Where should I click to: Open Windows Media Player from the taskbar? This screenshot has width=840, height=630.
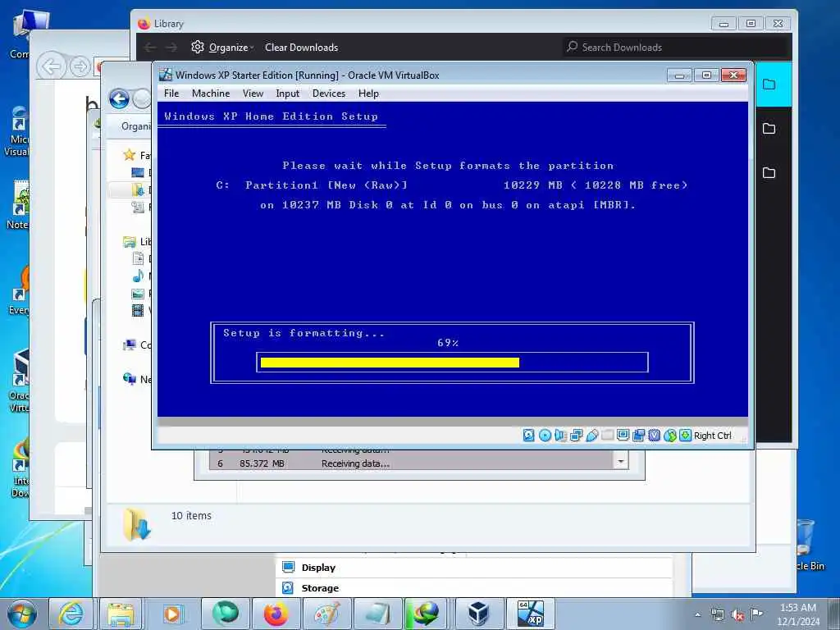click(172, 614)
